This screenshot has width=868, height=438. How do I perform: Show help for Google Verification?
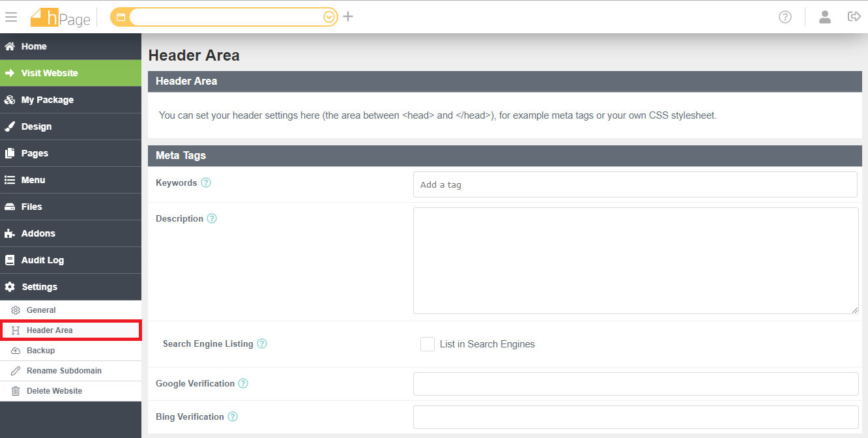coord(243,383)
